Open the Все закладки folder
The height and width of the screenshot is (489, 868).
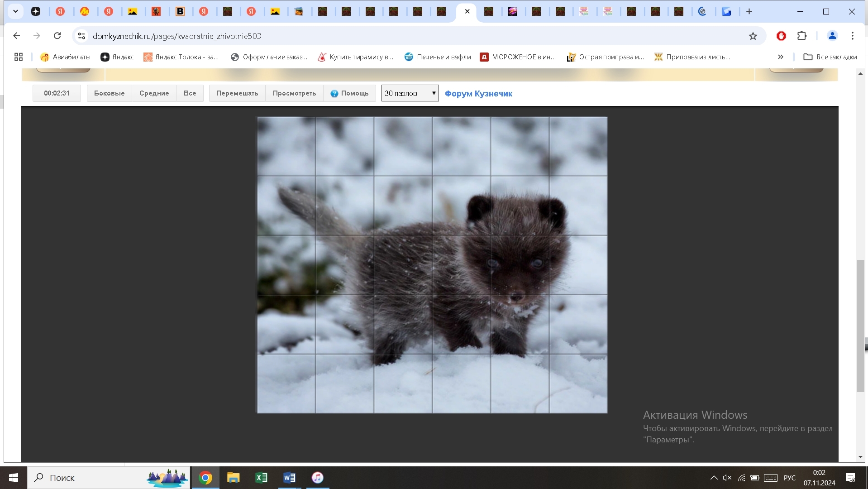(830, 57)
